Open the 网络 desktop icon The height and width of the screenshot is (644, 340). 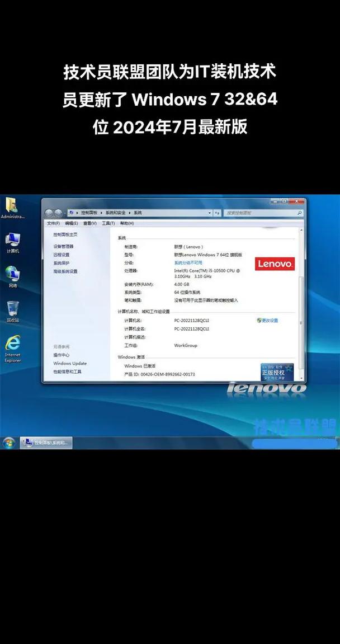(x=12, y=275)
